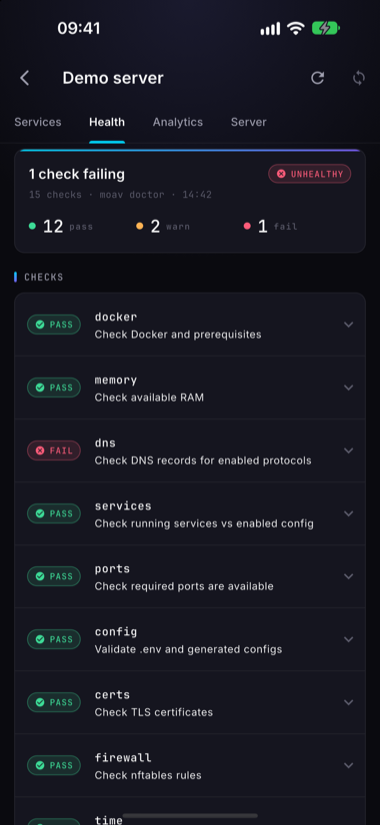Expand the docker check row
The height and width of the screenshot is (825, 380).
190,325
